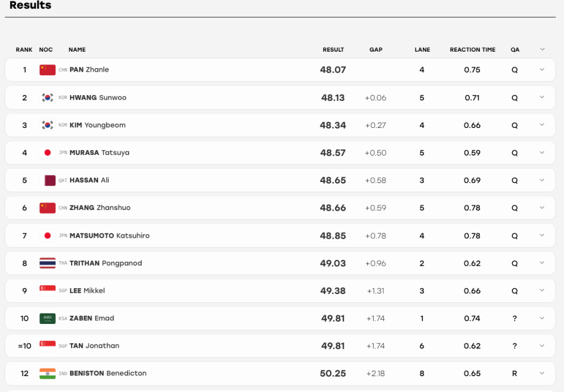The height and width of the screenshot is (392, 564).
Task: Expand HASSAN Ali's result details
Action: 542,180
